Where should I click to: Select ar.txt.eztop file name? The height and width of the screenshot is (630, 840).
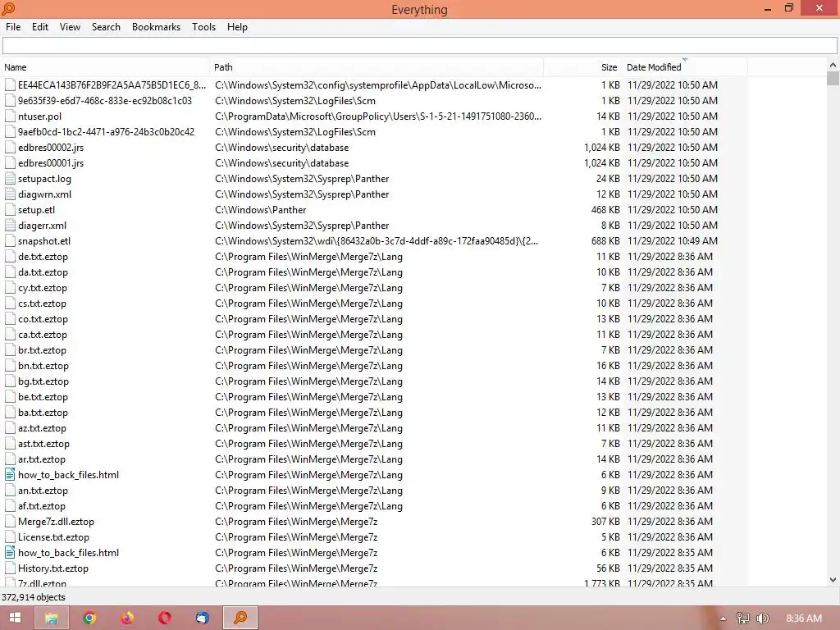tap(42, 459)
